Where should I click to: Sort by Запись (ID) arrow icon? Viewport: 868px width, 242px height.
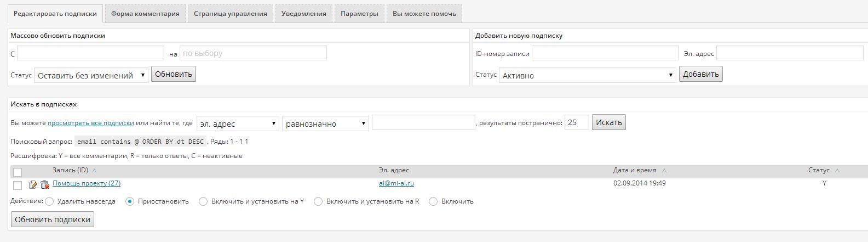(x=94, y=171)
